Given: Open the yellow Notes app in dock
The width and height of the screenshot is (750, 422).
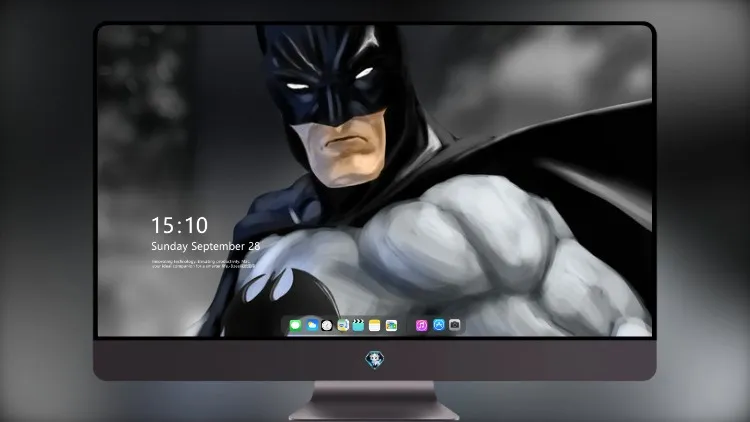Looking at the screenshot, I should pyautogui.click(x=375, y=325).
